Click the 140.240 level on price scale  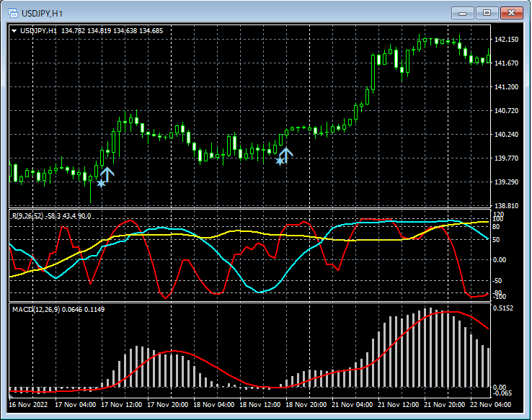507,135
